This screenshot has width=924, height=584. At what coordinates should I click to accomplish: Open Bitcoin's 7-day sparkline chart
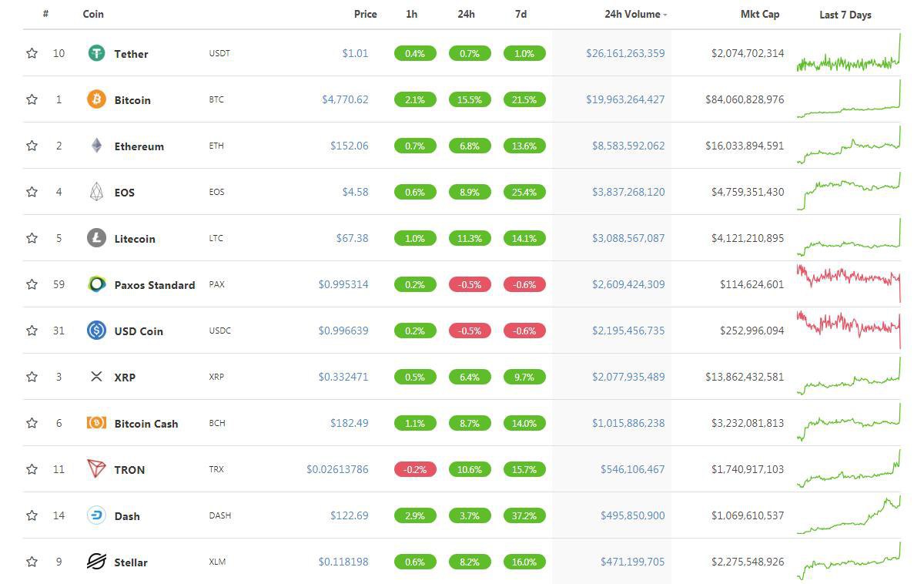pos(849,99)
